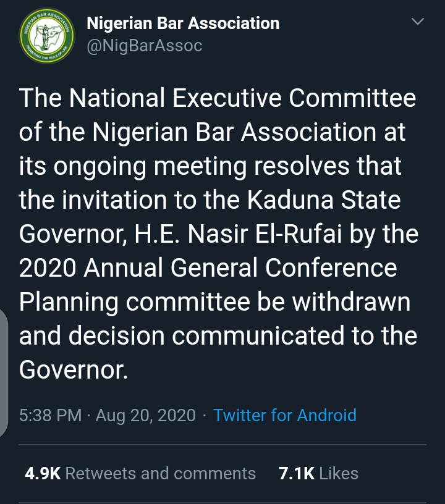Open the Twitter for Android source link
The height and width of the screenshot is (504, 445).
285,415
